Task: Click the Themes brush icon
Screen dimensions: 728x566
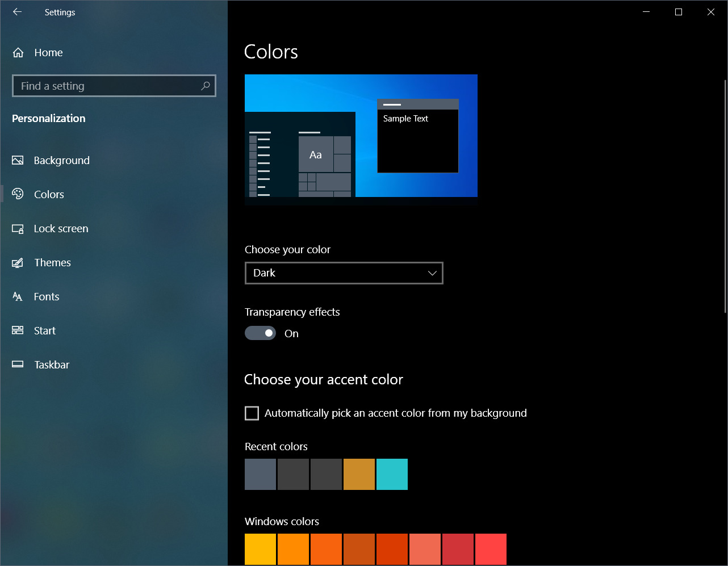Action: point(18,263)
